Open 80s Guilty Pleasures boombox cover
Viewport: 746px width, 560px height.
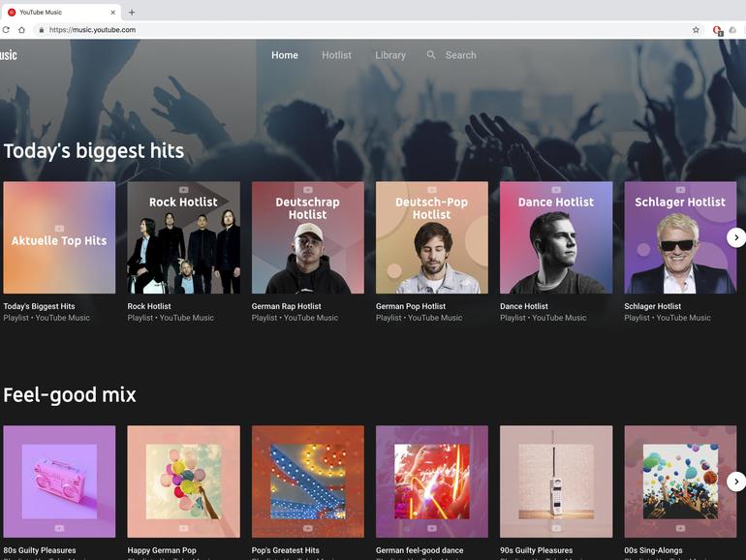pos(59,482)
